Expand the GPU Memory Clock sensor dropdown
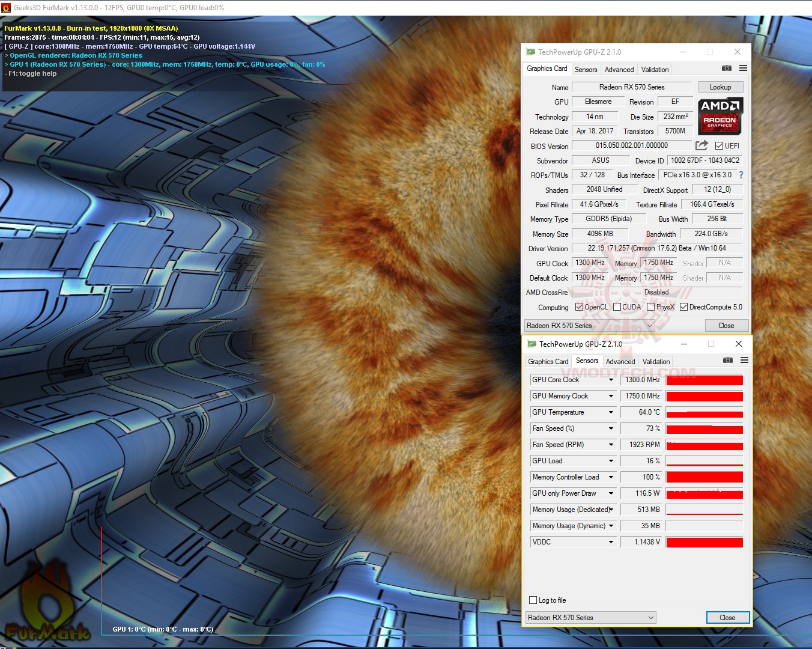812x649 pixels. click(611, 396)
